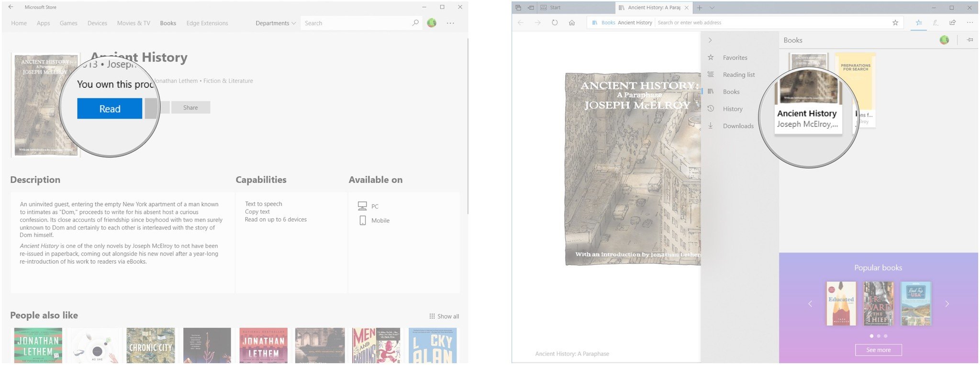Screen dimensions: 980x365
Task: Click the Add notes pen icon
Action: coord(935,22)
